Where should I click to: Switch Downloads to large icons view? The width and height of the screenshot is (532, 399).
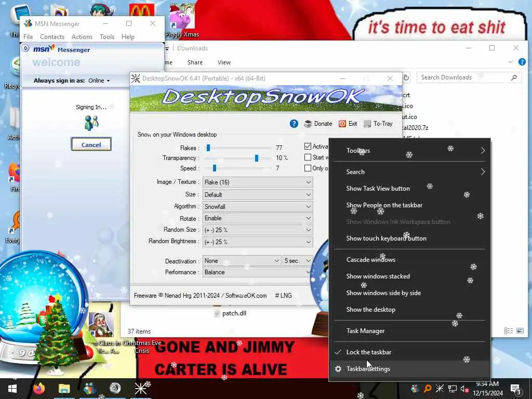520,330
